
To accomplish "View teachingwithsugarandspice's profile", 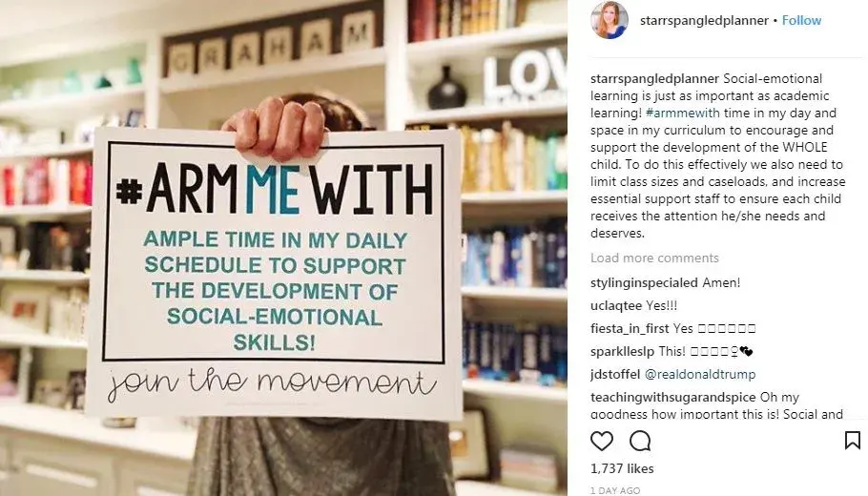I will (x=672, y=397).
